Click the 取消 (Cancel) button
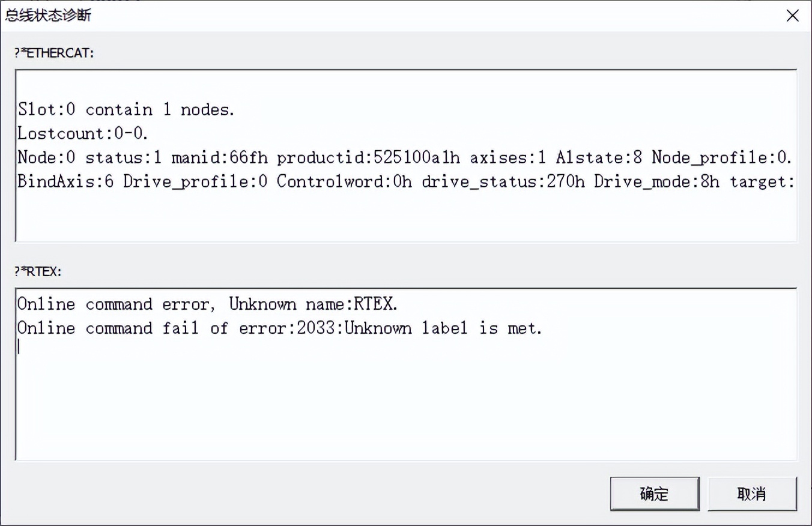 [751, 494]
